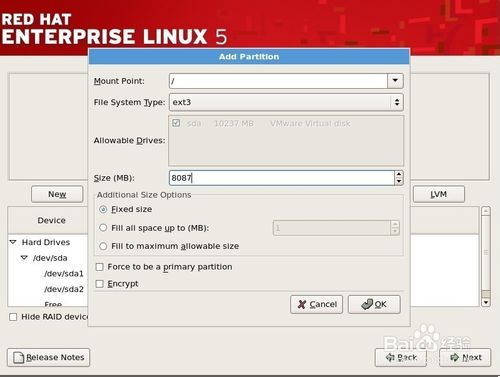Click the Device column header
Viewport: 500px width, 377px height.
coord(51,220)
